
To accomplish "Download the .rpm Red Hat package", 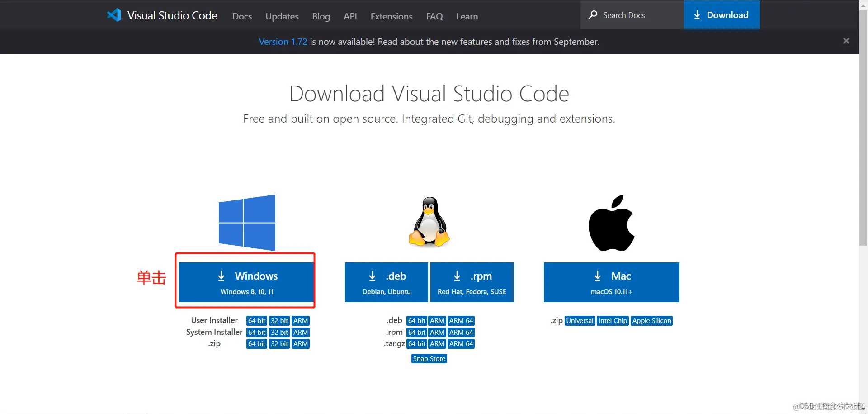I will [472, 282].
